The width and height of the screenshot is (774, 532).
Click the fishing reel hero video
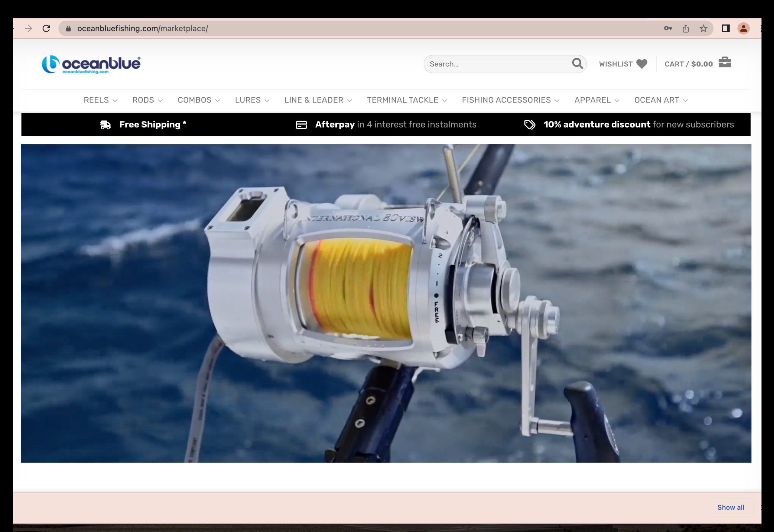[x=386, y=303]
